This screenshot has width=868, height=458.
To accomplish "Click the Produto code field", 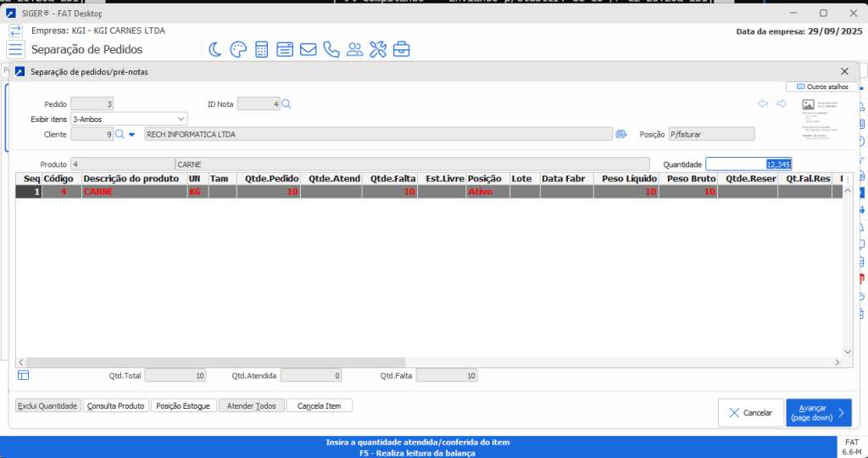I will [x=122, y=164].
